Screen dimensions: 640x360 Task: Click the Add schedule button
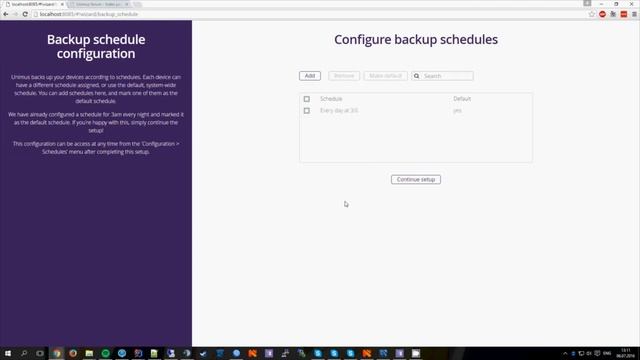[x=310, y=76]
